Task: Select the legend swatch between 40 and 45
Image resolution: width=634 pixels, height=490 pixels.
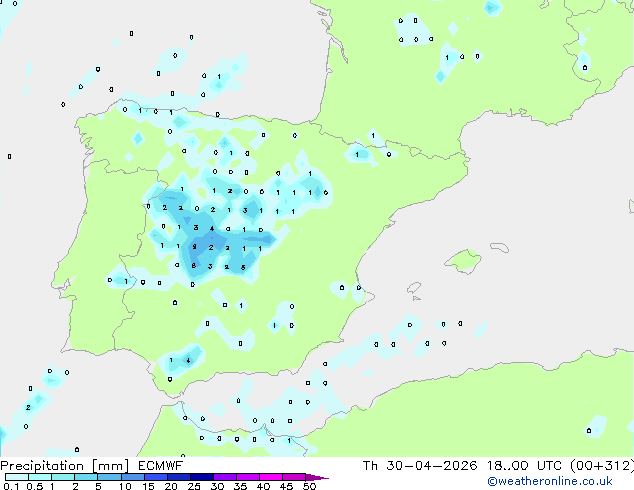Action: 271,477
